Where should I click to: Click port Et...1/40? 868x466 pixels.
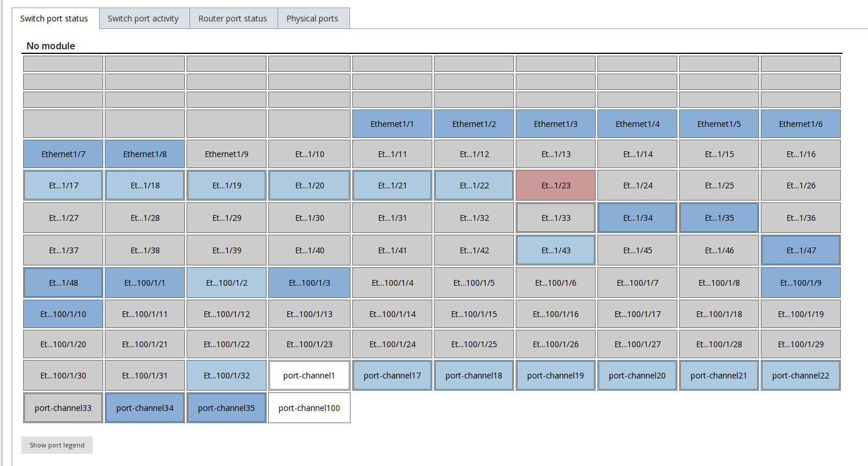pyautogui.click(x=309, y=250)
